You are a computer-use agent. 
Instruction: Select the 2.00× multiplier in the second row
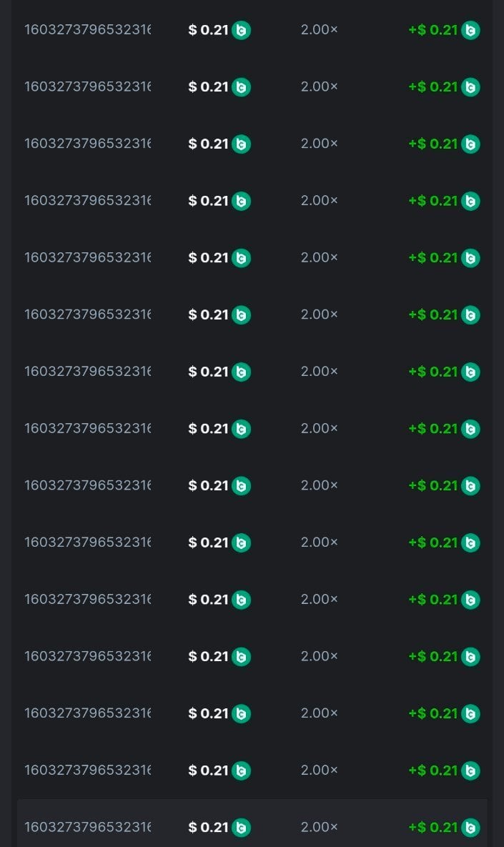pyautogui.click(x=319, y=86)
